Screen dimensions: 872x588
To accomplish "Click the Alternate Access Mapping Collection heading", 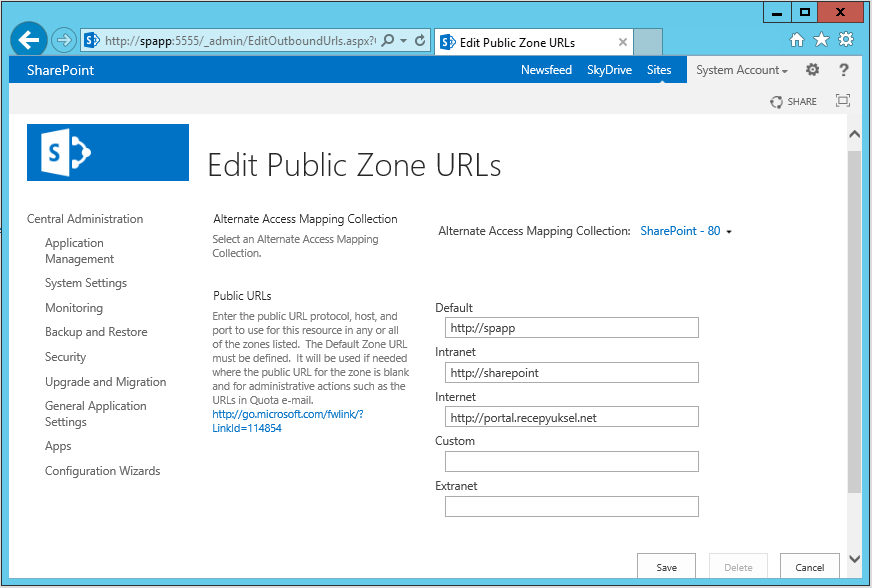I will (x=305, y=219).
